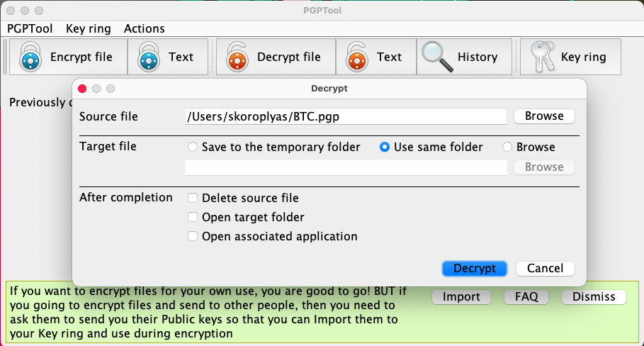Click the Decrypt file orange padlock icon

(238, 57)
